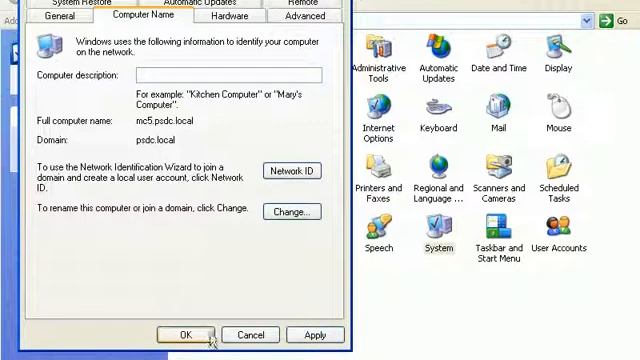Click the Network ID button
Viewport: 640px width, 360px height.
point(292,171)
